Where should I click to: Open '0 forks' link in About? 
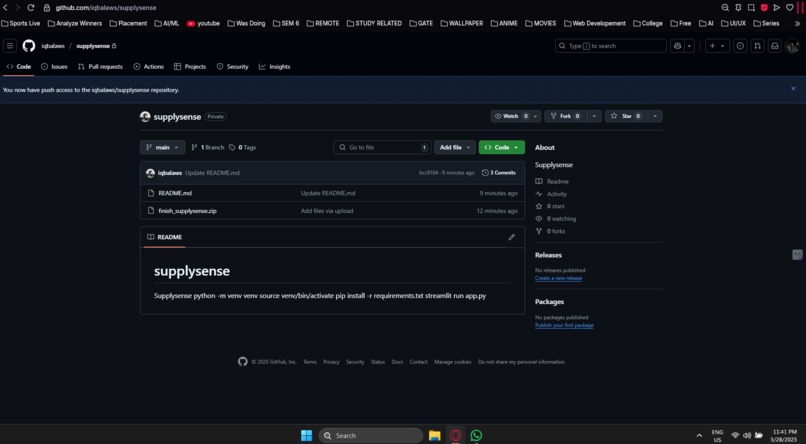click(x=551, y=231)
